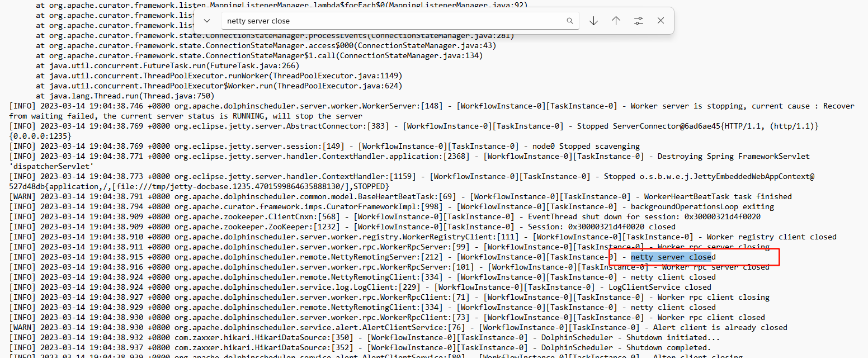The width and height of the screenshot is (868, 358).
Task: Click the red-boxed NettyRemotingServer log entry
Action: [x=391, y=256]
